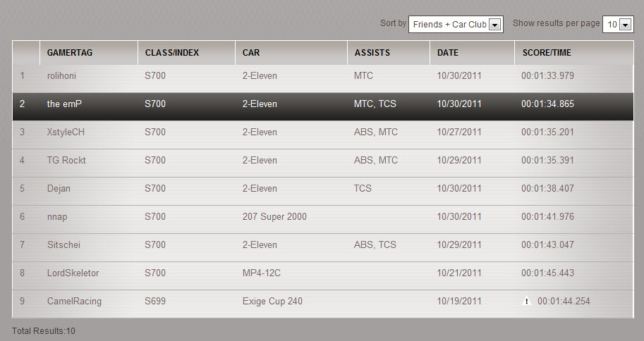Expand the results per page dropdown arrow
This screenshot has height=341, width=644.
[x=625, y=25]
